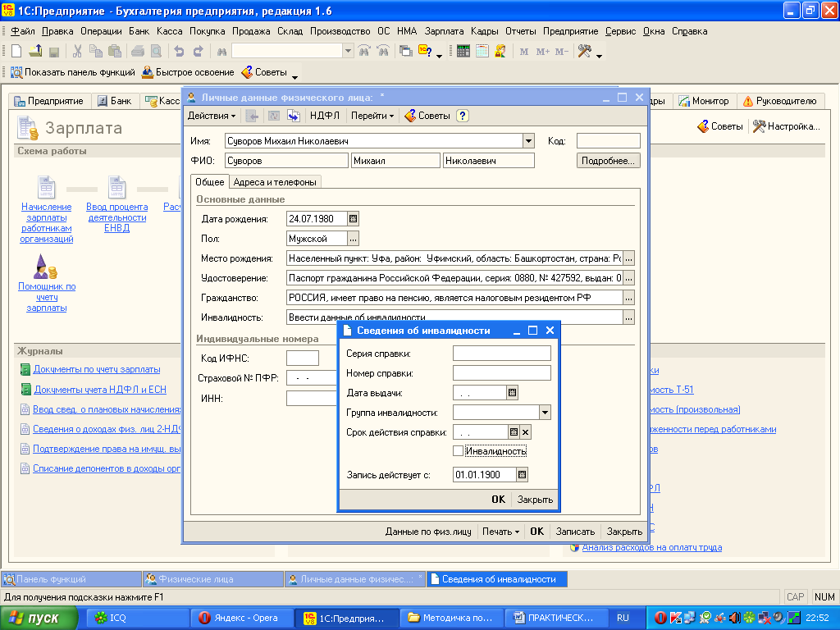Toggle the Инвалидность checkbox
Viewport: 840px width, 630px height.
click(x=458, y=451)
